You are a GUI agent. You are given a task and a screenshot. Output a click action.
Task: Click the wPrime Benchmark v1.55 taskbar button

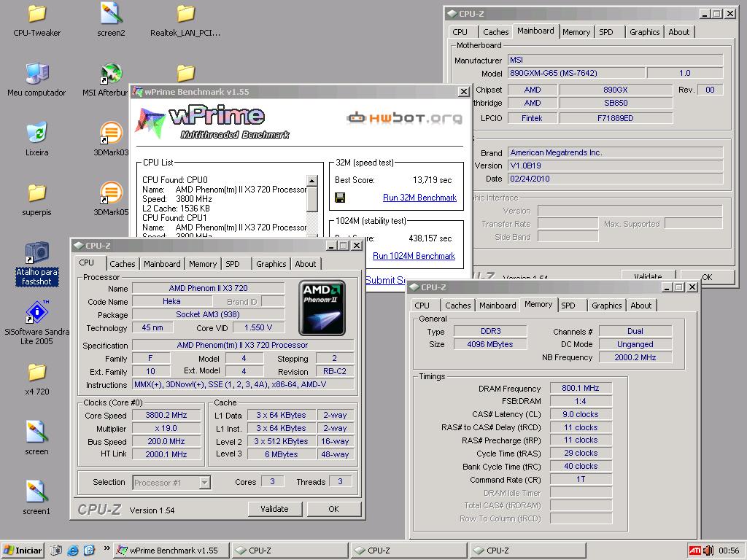pos(172,551)
